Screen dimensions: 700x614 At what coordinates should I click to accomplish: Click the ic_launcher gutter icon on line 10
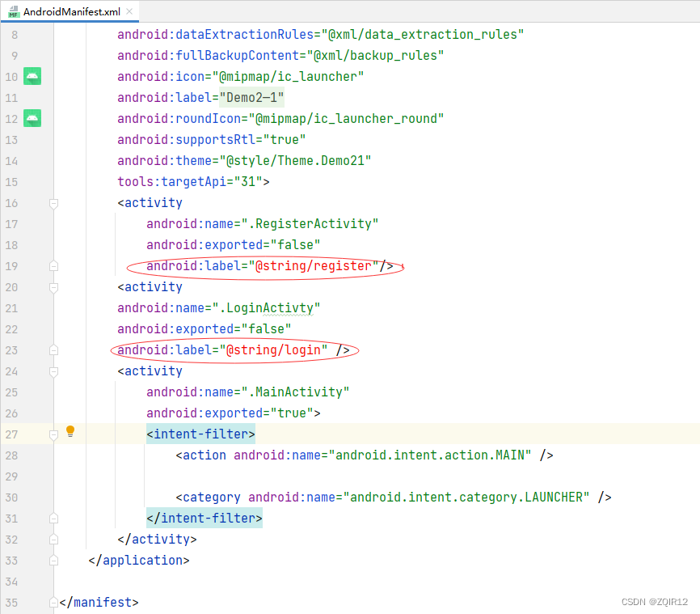click(32, 76)
